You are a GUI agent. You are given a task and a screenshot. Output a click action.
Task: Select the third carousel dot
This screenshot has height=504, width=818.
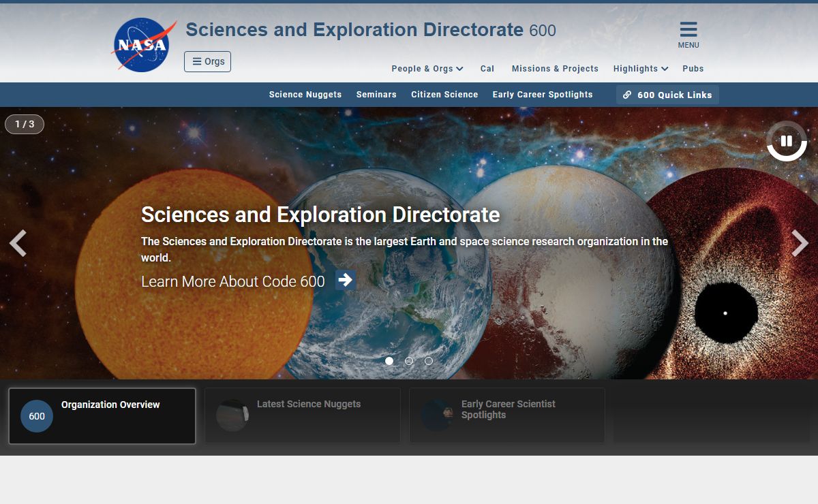(x=429, y=361)
